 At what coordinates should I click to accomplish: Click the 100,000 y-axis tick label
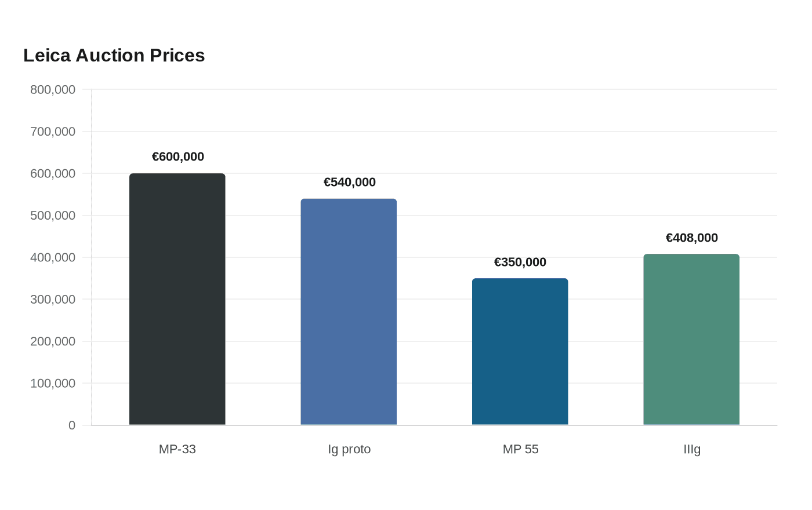53,384
